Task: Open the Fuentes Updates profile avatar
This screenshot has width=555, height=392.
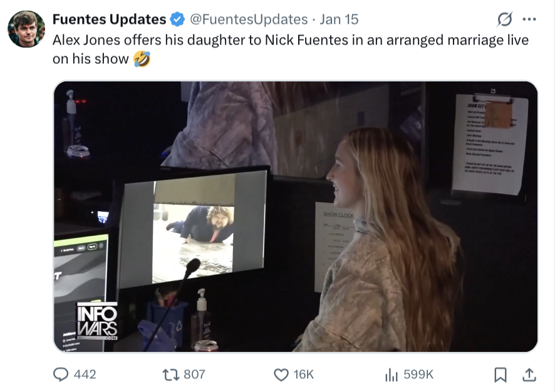Action: (26, 29)
